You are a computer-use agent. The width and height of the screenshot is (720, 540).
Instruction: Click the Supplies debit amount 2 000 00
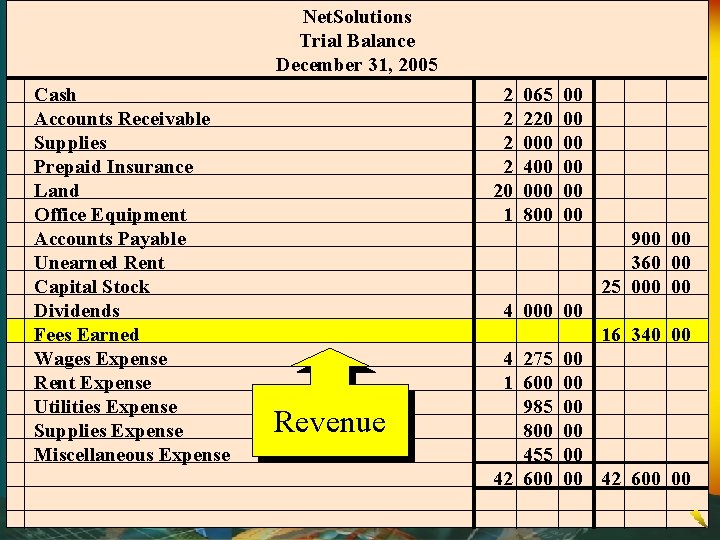pyautogui.click(x=543, y=143)
